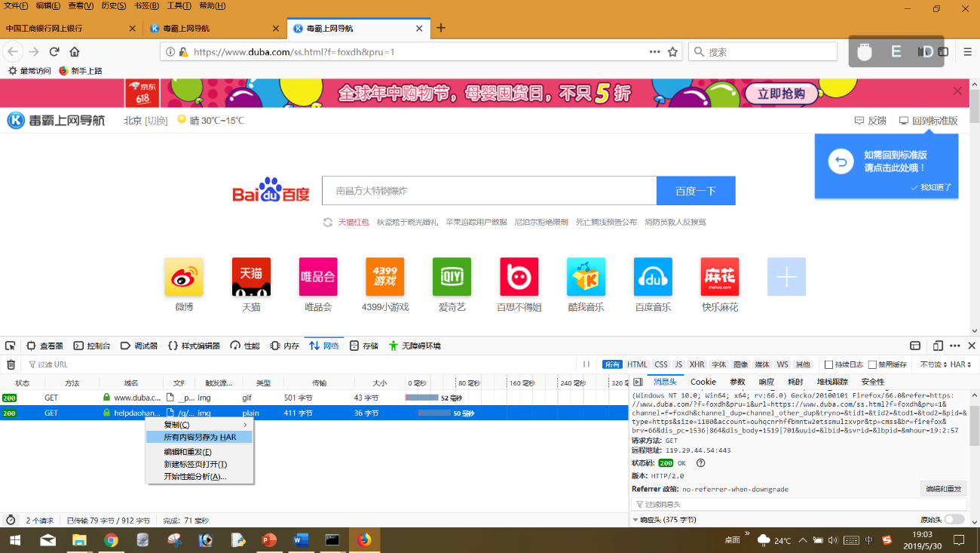Switch city with the 切换 link
The width and height of the screenshot is (980, 553).
point(156,121)
